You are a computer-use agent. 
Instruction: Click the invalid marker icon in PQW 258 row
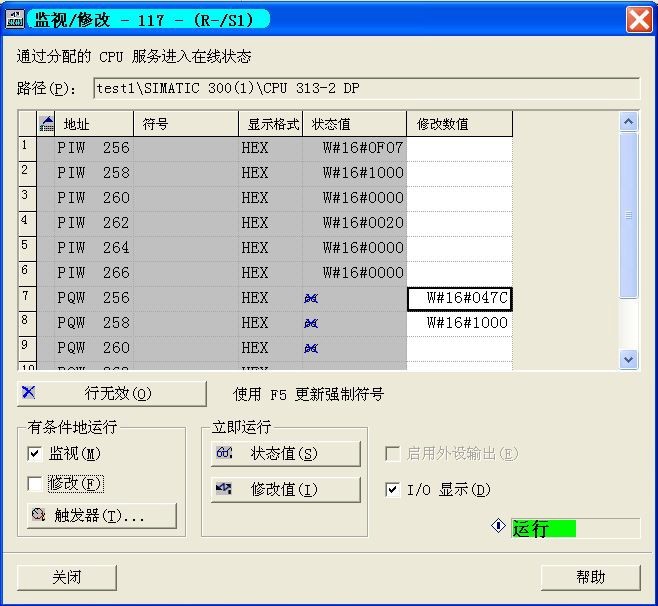[x=312, y=323]
